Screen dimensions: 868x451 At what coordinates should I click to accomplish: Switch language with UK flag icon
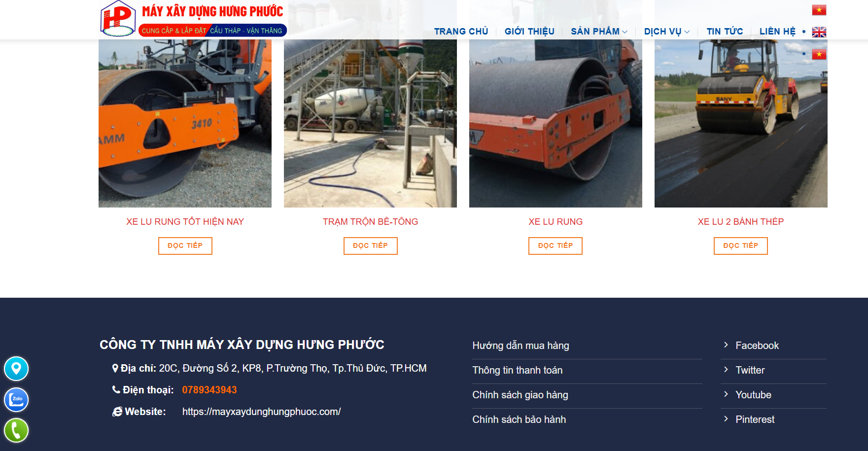click(x=819, y=32)
